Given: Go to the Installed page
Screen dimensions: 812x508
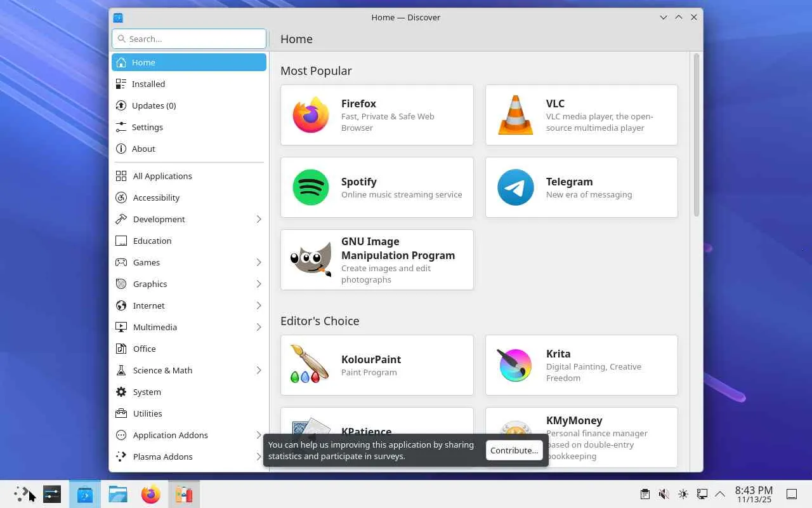Looking at the screenshot, I should (x=189, y=84).
